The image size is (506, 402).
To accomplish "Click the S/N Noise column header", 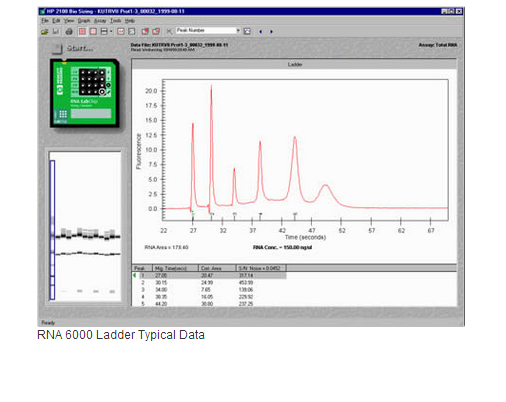I will point(261,268).
